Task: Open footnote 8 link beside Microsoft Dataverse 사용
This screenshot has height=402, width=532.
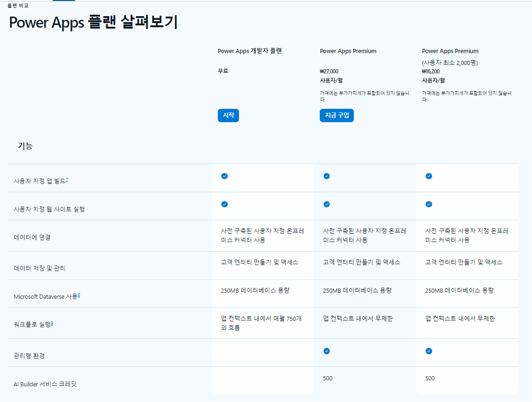Action: click(79, 295)
